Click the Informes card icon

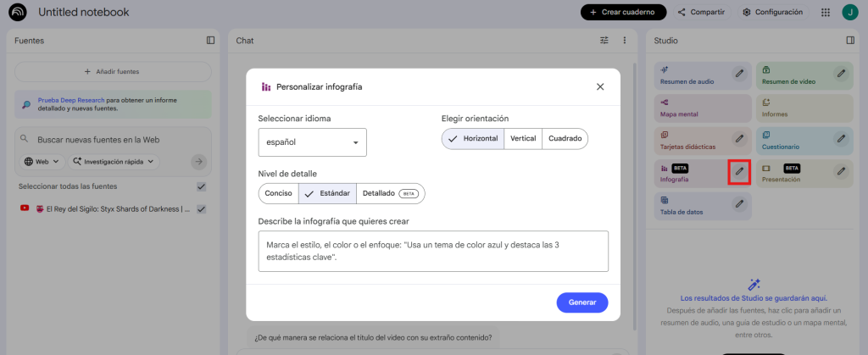[766, 103]
